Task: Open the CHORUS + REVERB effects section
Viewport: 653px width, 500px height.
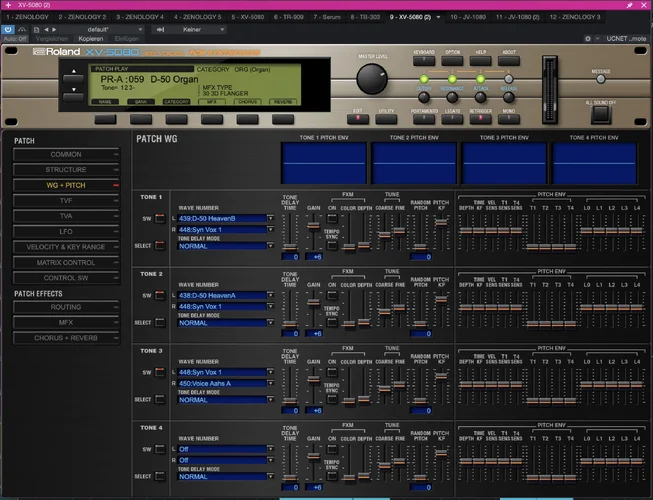Action: coord(66,338)
